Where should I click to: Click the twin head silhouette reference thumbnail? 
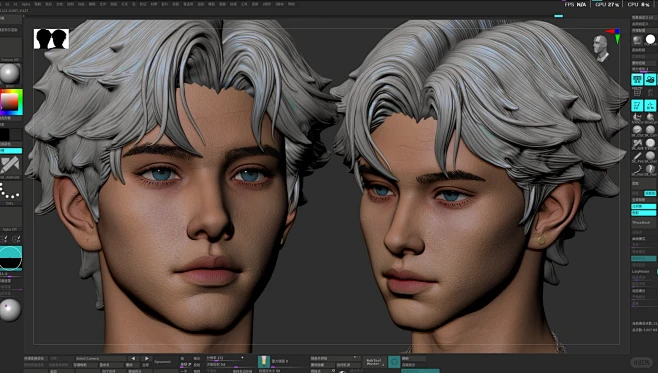(51, 39)
